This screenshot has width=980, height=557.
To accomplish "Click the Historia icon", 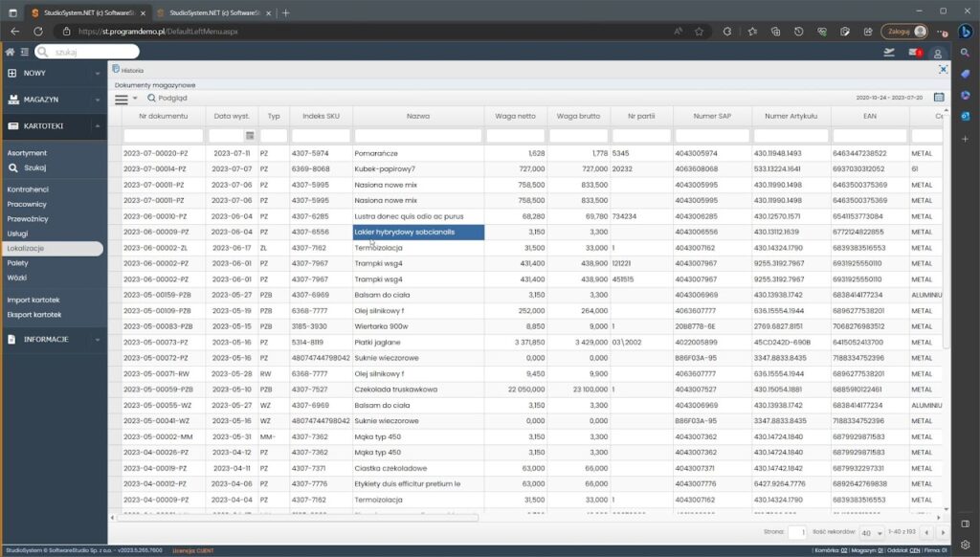I will (x=116, y=70).
